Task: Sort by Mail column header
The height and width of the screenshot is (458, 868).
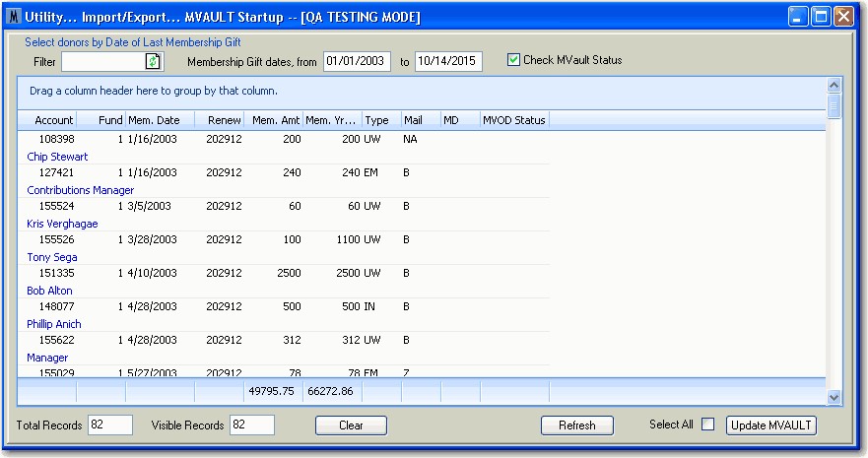Action: 422,120
